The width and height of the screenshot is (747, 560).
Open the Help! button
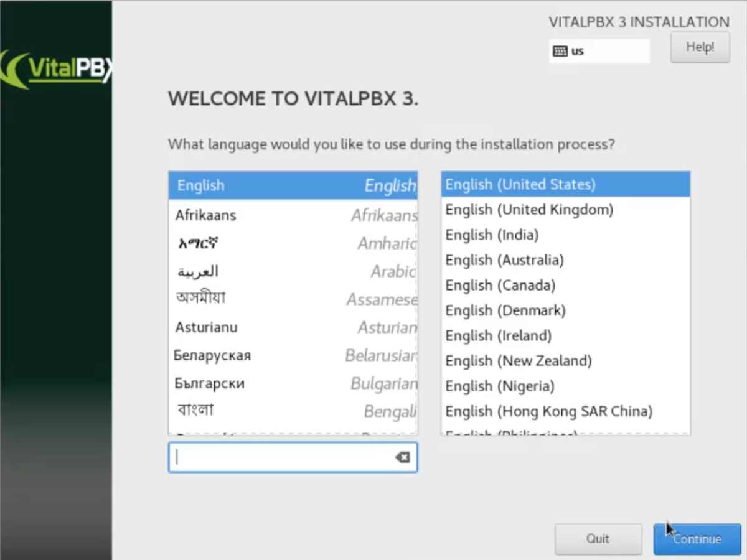[x=700, y=47]
